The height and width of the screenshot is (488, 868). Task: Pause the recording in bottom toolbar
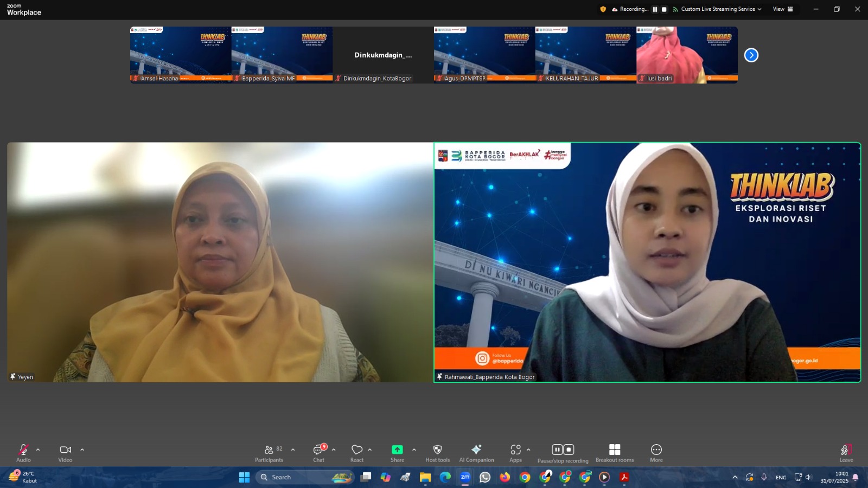point(557,450)
